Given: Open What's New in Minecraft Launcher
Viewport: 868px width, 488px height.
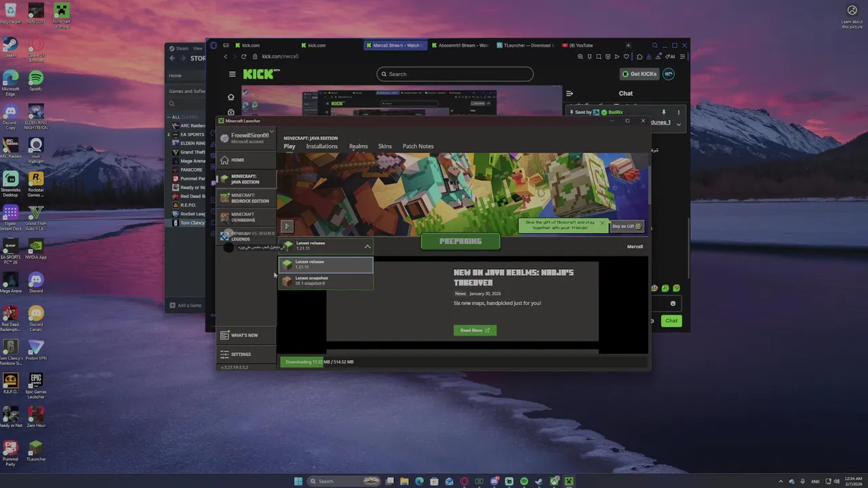Looking at the screenshot, I should (x=245, y=335).
